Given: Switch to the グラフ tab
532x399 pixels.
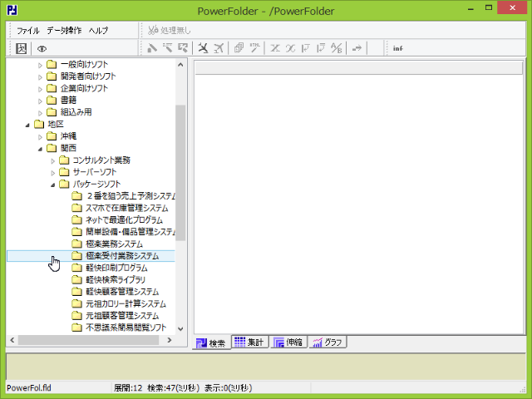Looking at the screenshot, I should 328,342.
